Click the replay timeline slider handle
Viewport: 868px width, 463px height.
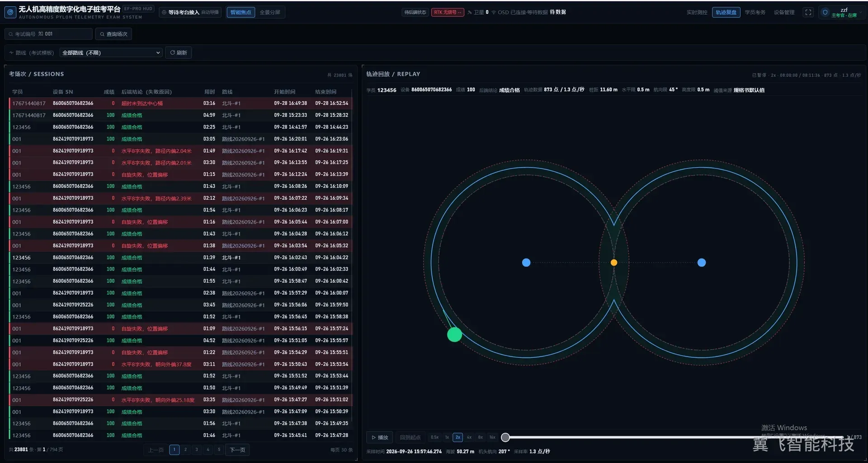point(505,437)
